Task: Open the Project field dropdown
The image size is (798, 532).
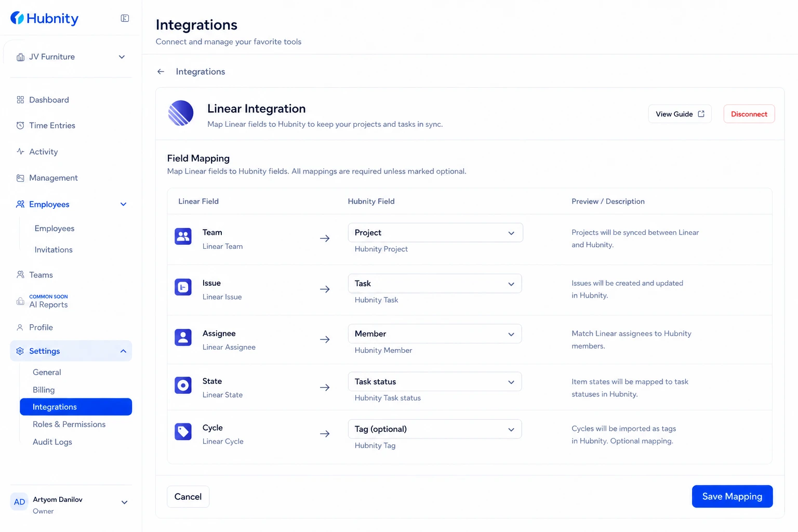Action: 435,233
